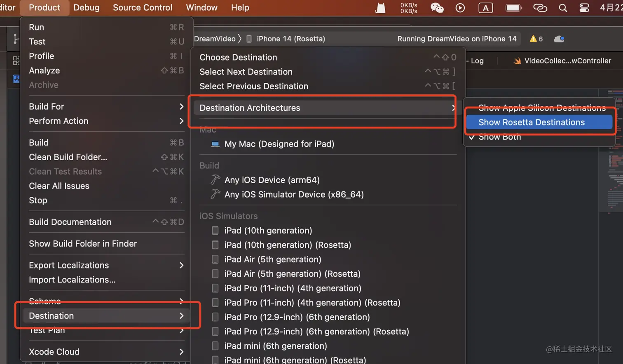Click hammer icon for iOS Simulator Device
The width and height of the screenshot is (623, 364).
tap(215, 194)
